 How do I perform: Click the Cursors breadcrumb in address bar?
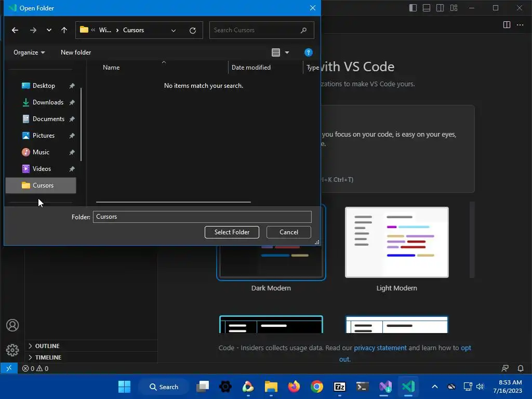134,30
